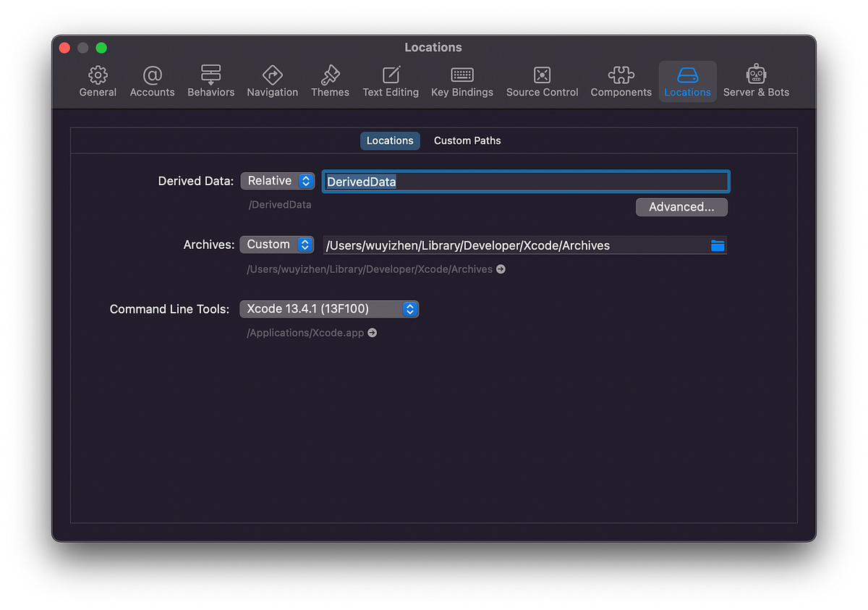Reveal Archives path with arrow icon
This screenshot has width=868, height=610.
[x=501, y=269]
